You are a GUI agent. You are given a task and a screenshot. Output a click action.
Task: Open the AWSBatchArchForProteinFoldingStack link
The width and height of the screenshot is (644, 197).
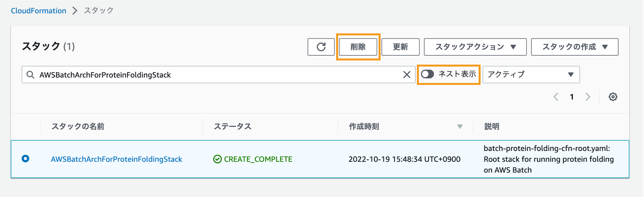[x=116, y=159]
